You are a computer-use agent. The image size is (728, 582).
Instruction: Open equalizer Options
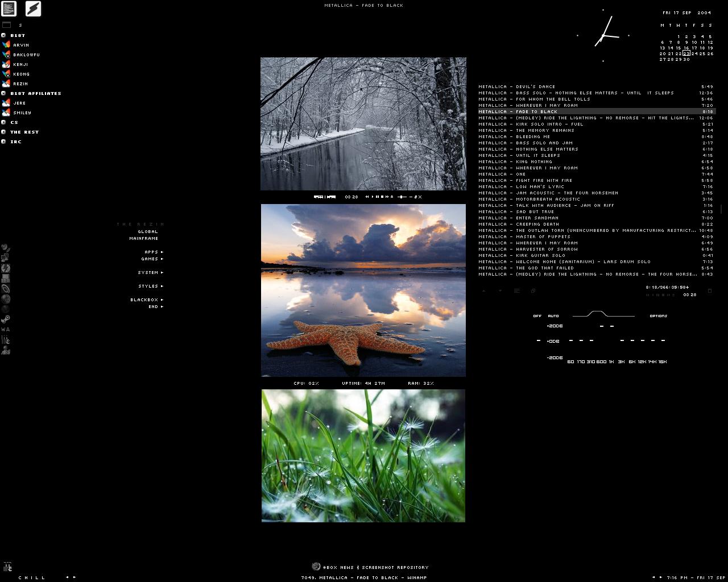click(659, 316)
